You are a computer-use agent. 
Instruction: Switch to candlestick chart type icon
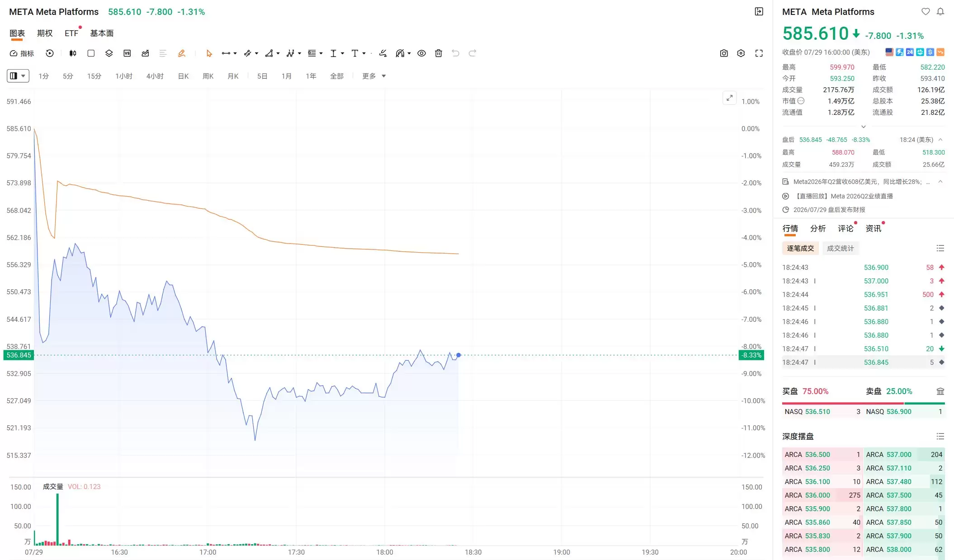(73, 53)
